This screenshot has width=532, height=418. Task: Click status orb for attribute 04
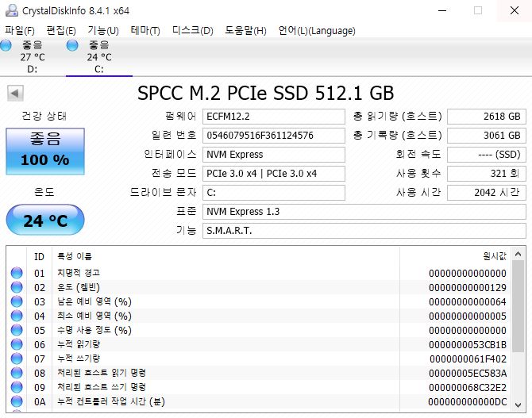tap(17, 316)
